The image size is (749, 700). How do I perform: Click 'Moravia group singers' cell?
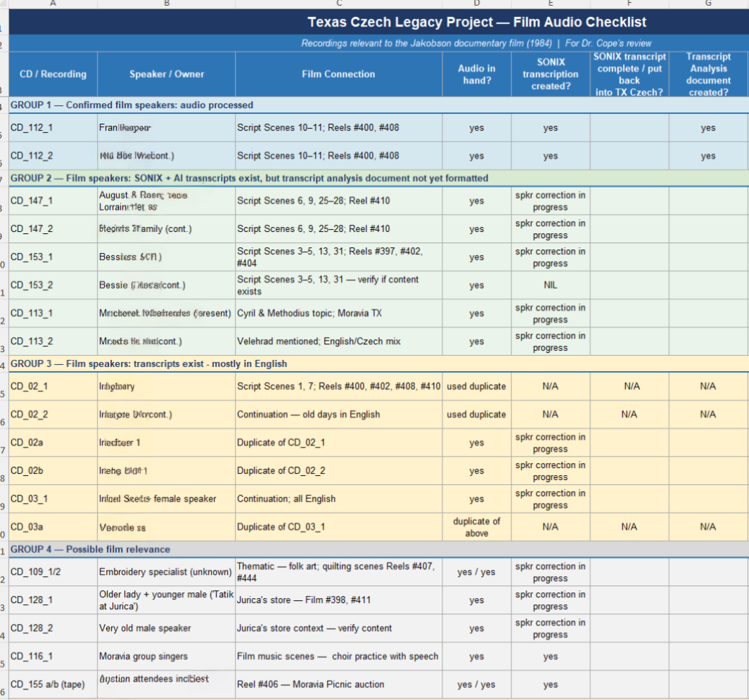166,656
